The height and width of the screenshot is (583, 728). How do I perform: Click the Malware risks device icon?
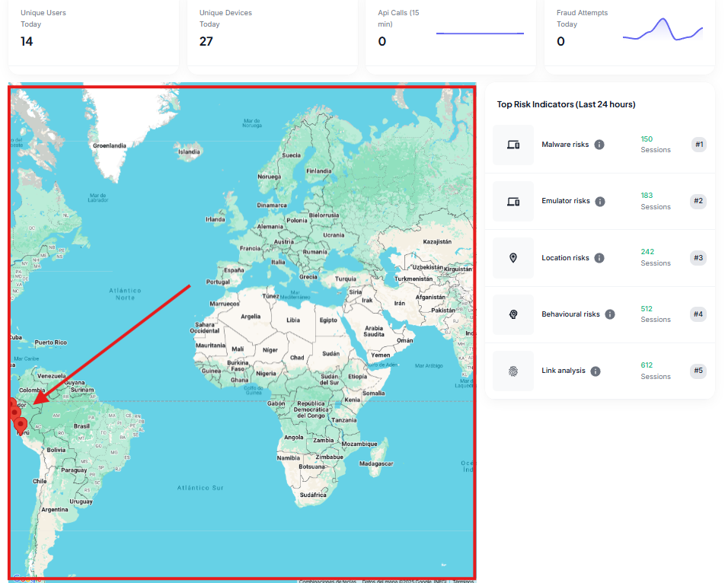pyautogui.click(x=513, y=145)
